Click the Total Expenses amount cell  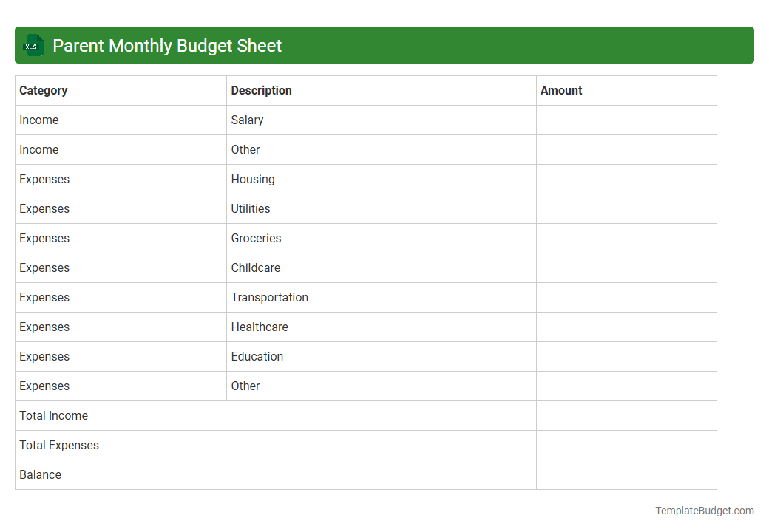pos(626,445)
